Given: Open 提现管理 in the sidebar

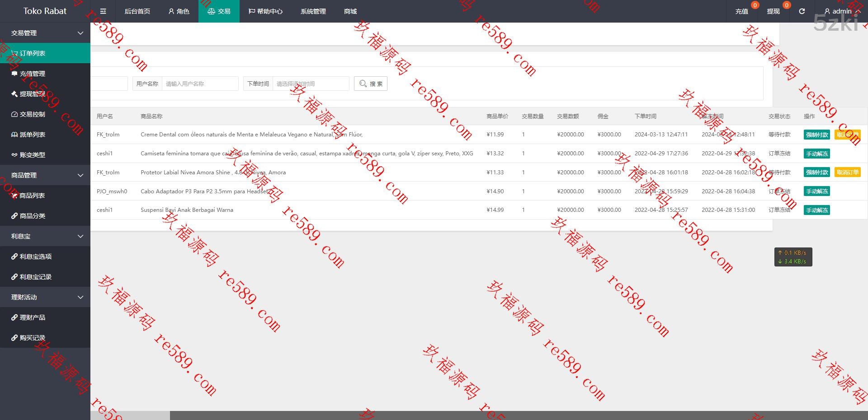Looking at the screenshot, I should (32, 94).
